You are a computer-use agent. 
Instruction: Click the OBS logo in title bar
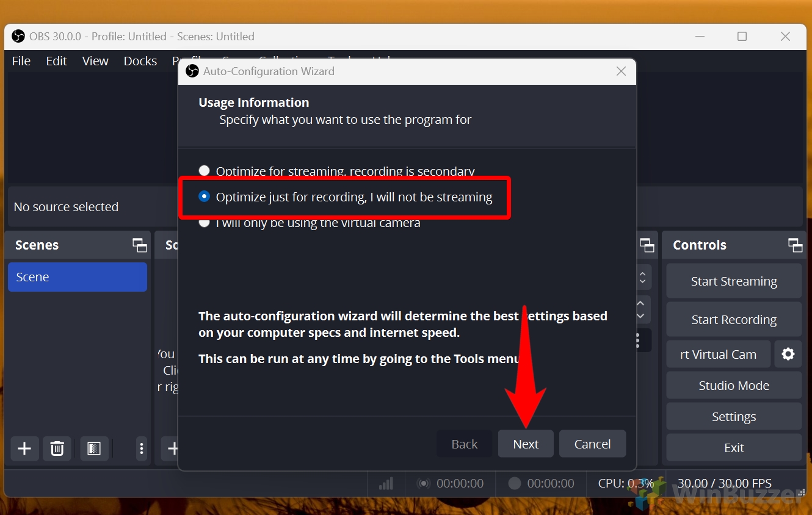pos(18,37)
